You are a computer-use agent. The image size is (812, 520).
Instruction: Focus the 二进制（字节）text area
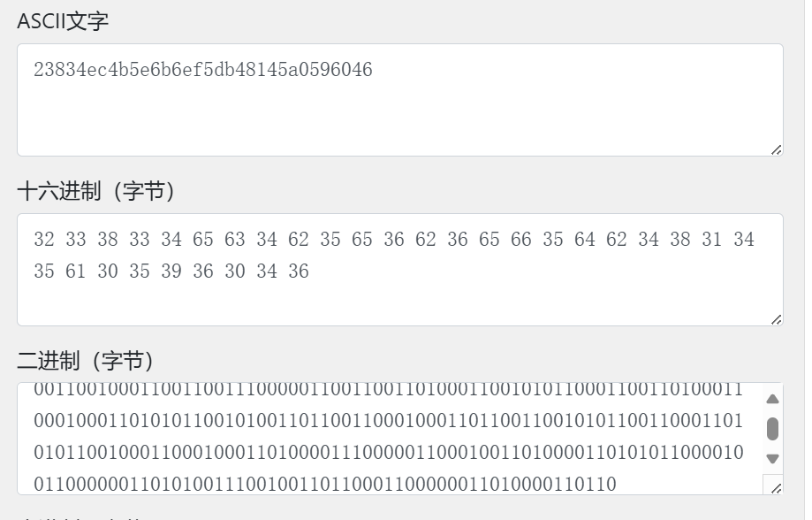[399, 439]
